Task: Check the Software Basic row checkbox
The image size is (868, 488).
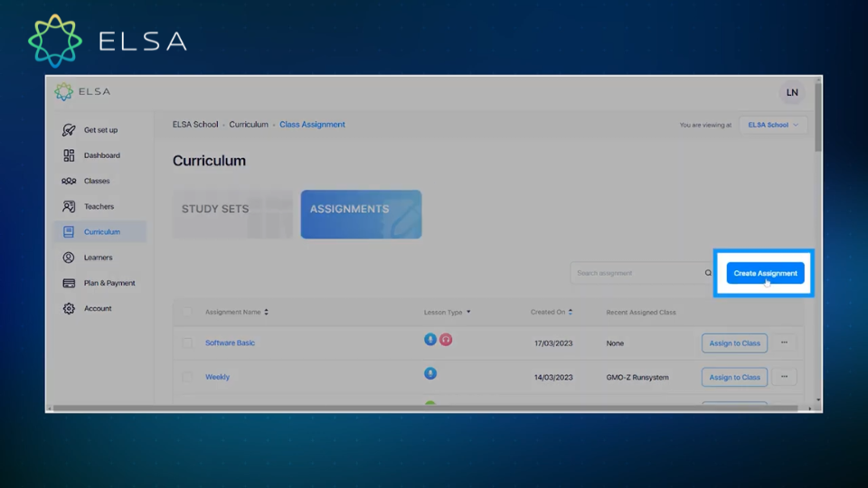Action: tap(187, 343)
